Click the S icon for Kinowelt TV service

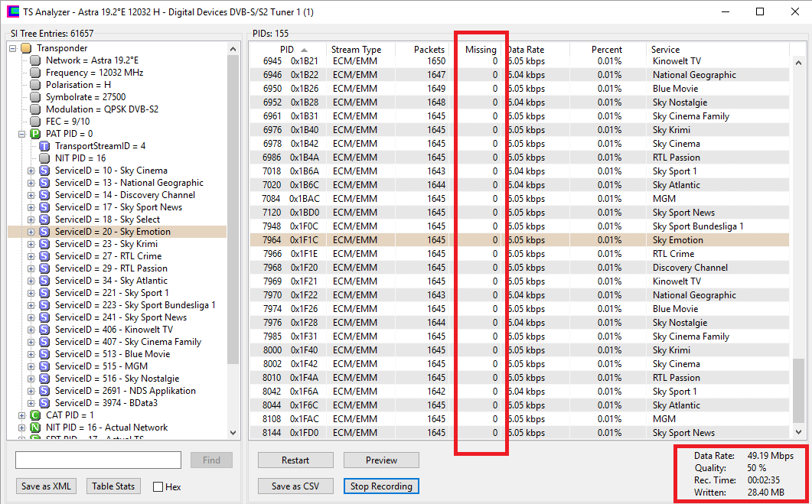[x=44, y=330]
